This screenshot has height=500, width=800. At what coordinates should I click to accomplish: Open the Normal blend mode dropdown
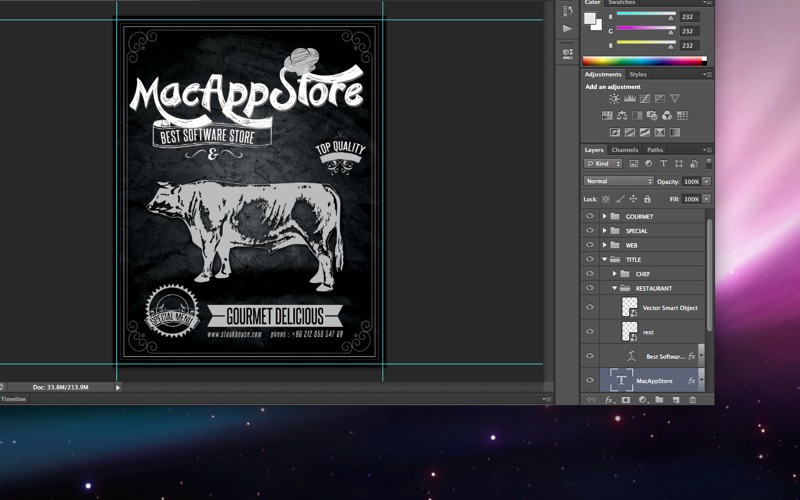click(618, 181)
